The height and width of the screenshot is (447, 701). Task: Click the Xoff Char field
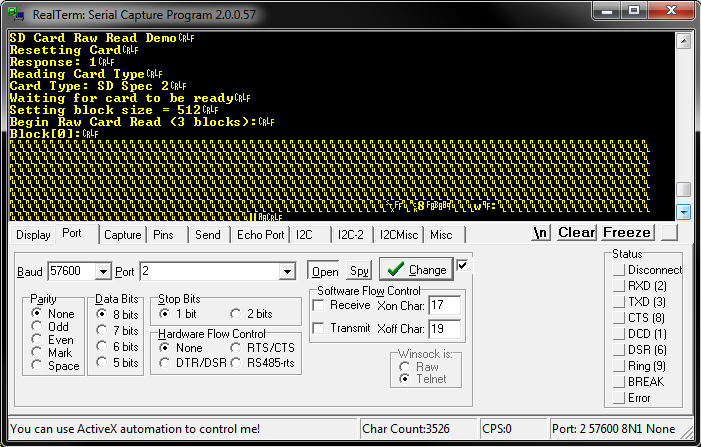tap(444, 329)
